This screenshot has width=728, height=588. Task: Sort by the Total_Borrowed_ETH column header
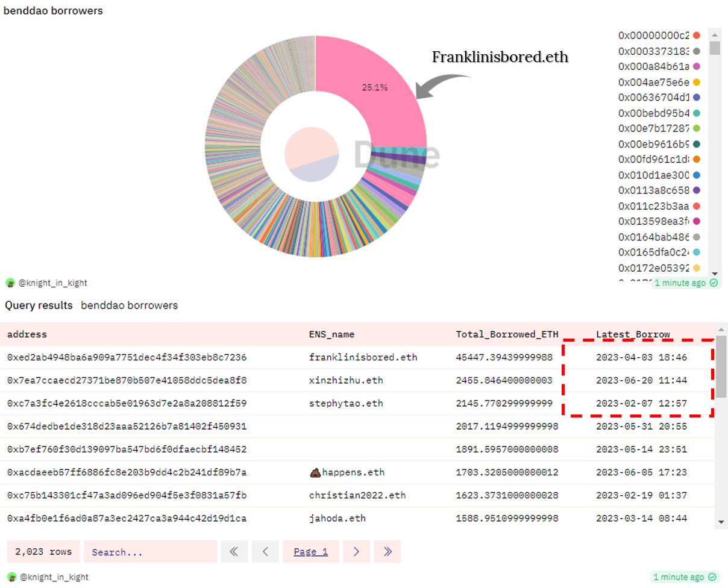click(x=507, y=334)
